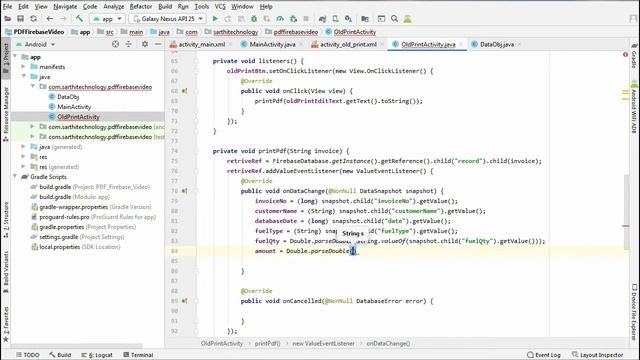Image resolution: width=640 pixels, height=360 pixels.
Task: Click the Open file toolbar icon
Action: click(7, 19)
